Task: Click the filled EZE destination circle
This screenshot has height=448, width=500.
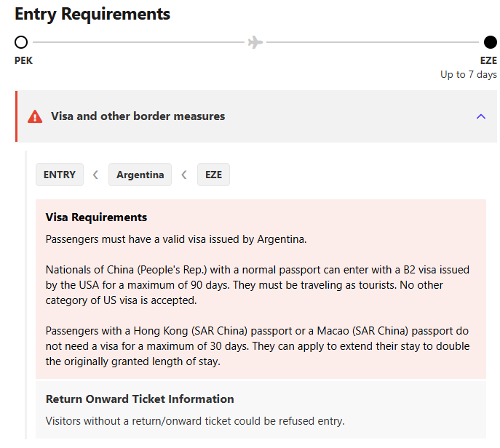Action: coord(491,42)
